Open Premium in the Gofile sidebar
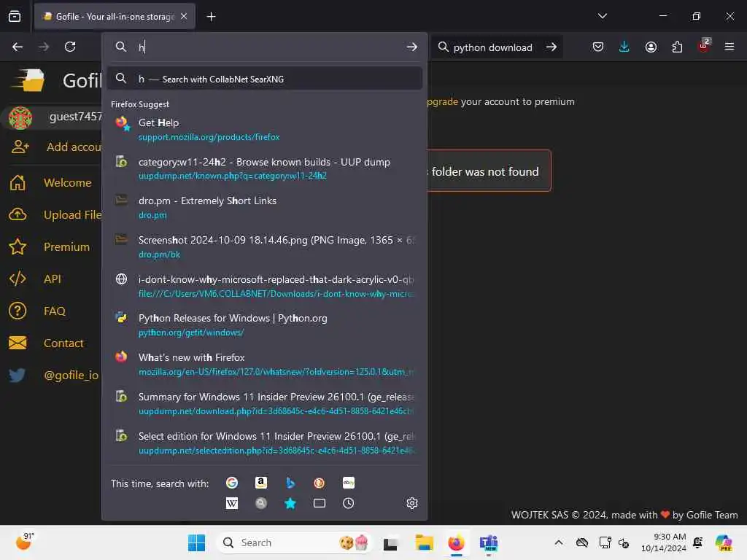This screenshot has width=747, height=560. point(66,246)
